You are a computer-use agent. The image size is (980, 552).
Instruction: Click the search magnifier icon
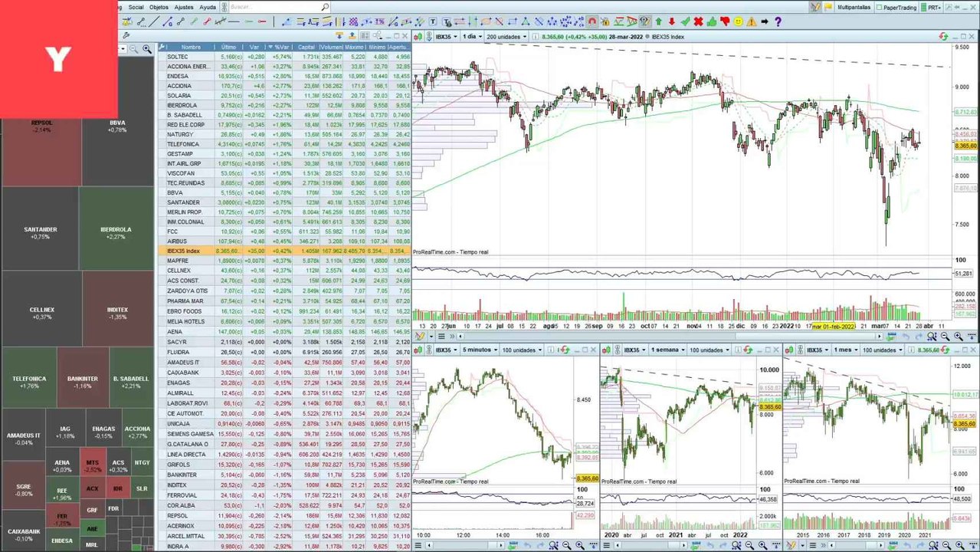[325, 6]
